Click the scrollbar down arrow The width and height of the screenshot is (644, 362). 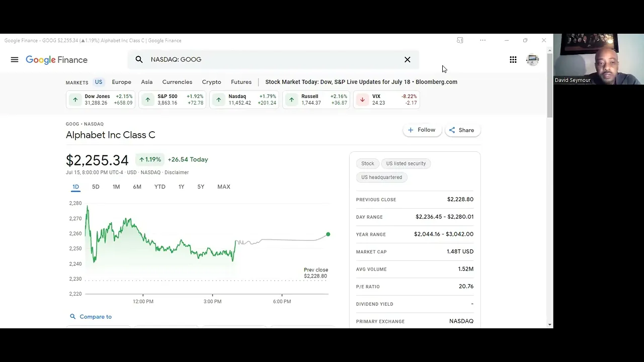(550, 325)
